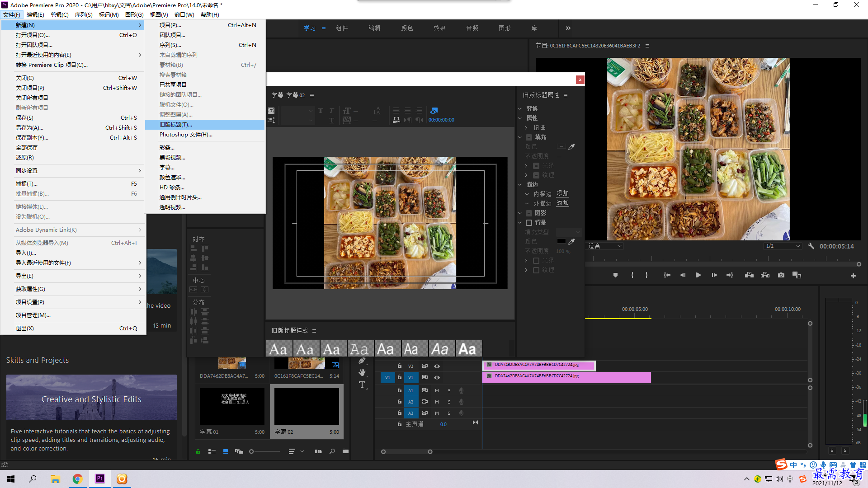Step forward one frame in Program monitor
This screenshot has width=868, height=488.
point(714,275)
